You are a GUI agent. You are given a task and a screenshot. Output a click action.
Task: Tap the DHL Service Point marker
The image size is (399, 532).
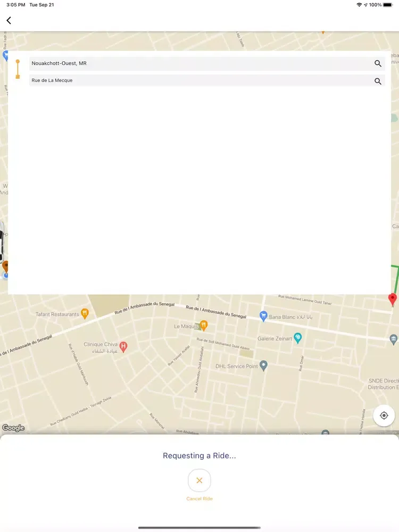263,366
